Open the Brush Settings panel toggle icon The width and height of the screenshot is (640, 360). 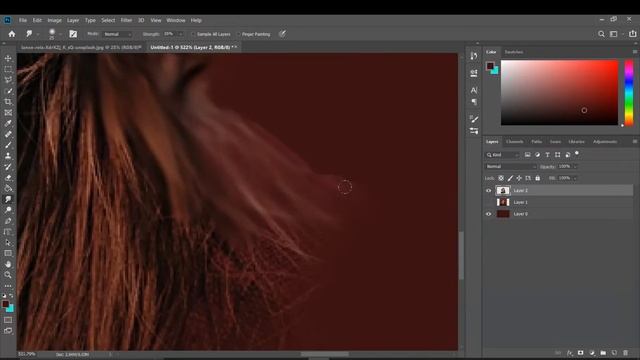point(73,34)
